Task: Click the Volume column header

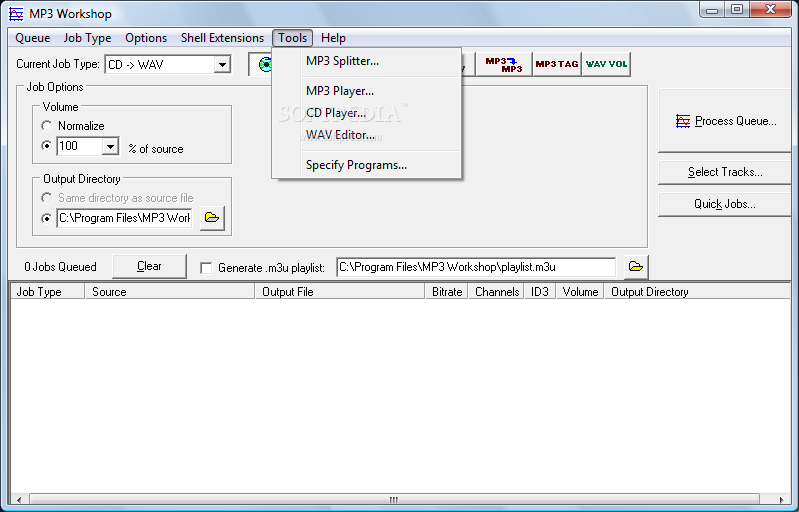Action: pyautogui.click(x=580, y=292)
